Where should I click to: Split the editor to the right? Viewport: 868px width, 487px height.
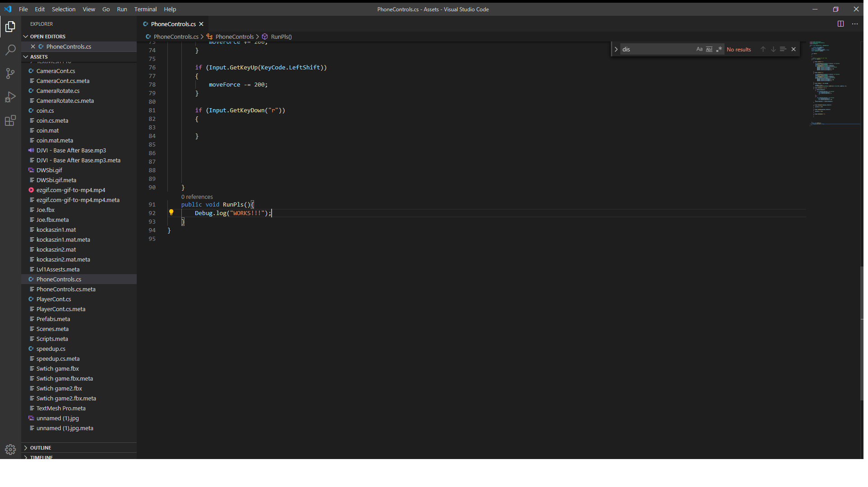pyautogui.click(x=840, y=24)
